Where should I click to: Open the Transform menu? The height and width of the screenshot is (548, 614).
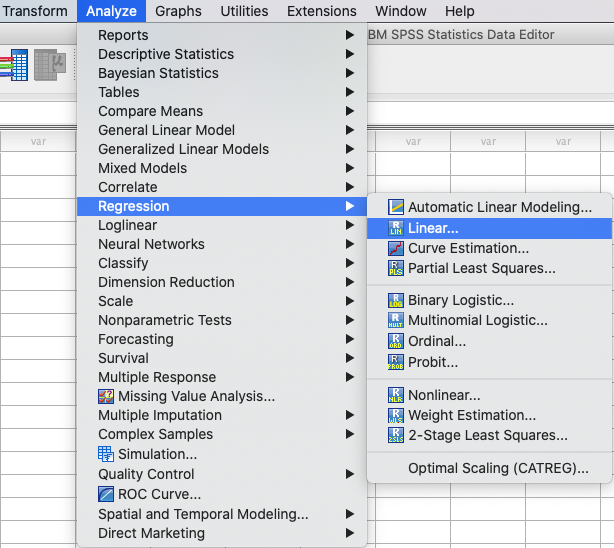point(35,11)
